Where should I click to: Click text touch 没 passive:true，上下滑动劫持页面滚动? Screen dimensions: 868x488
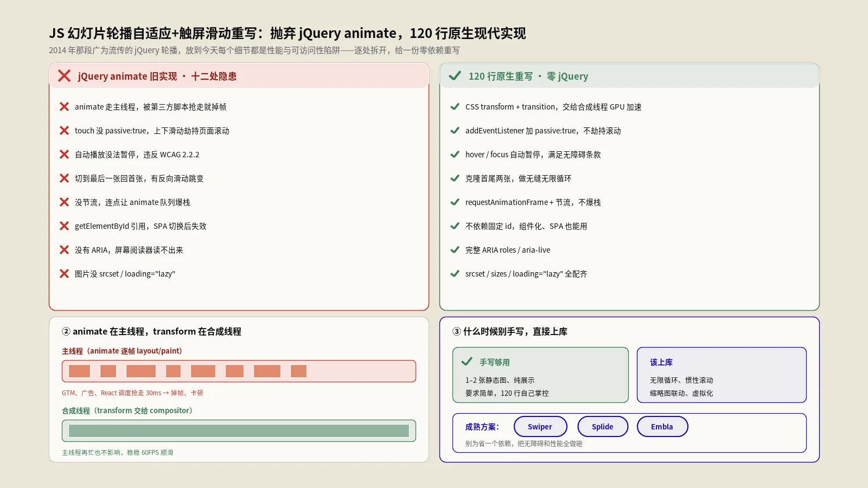(152, 131)
